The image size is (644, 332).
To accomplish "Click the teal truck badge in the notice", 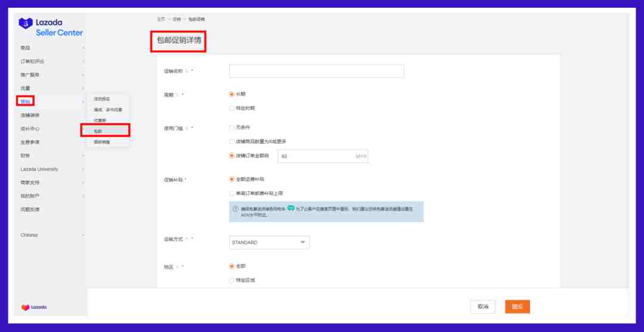I will tap(291, 208).
